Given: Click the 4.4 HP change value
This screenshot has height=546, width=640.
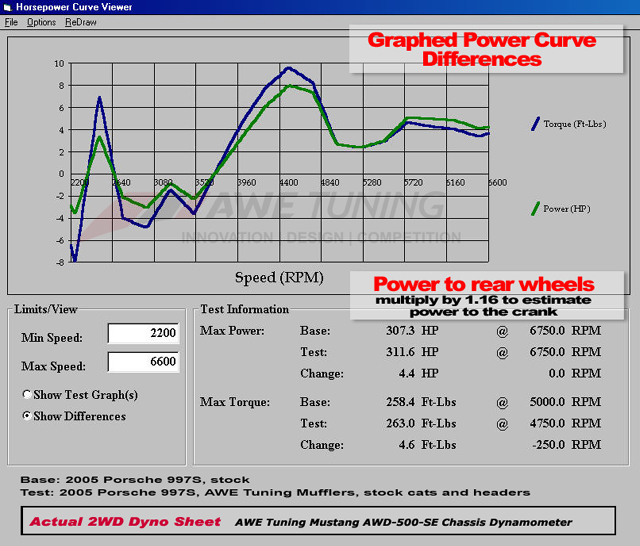Looking at the screenshot, I should (x=418, y=373).
